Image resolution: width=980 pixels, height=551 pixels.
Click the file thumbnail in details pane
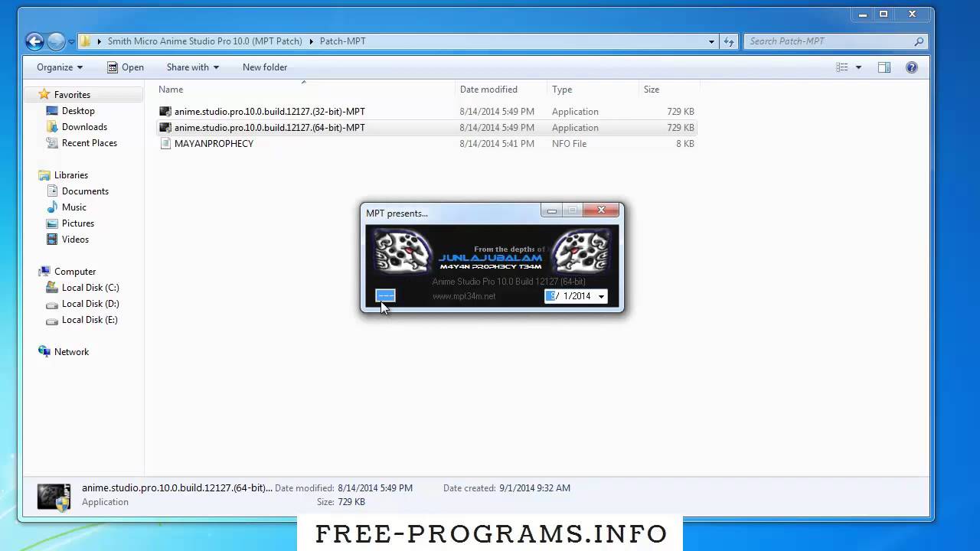54,496
